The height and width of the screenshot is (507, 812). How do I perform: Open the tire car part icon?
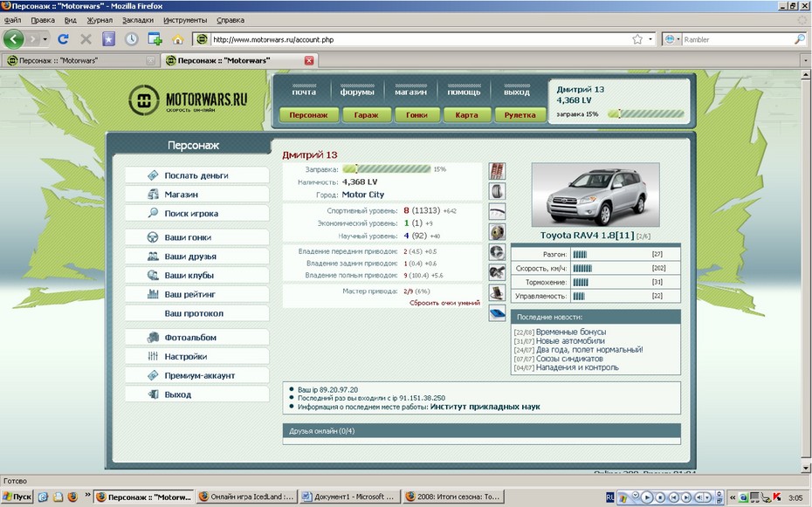(497, 191)
